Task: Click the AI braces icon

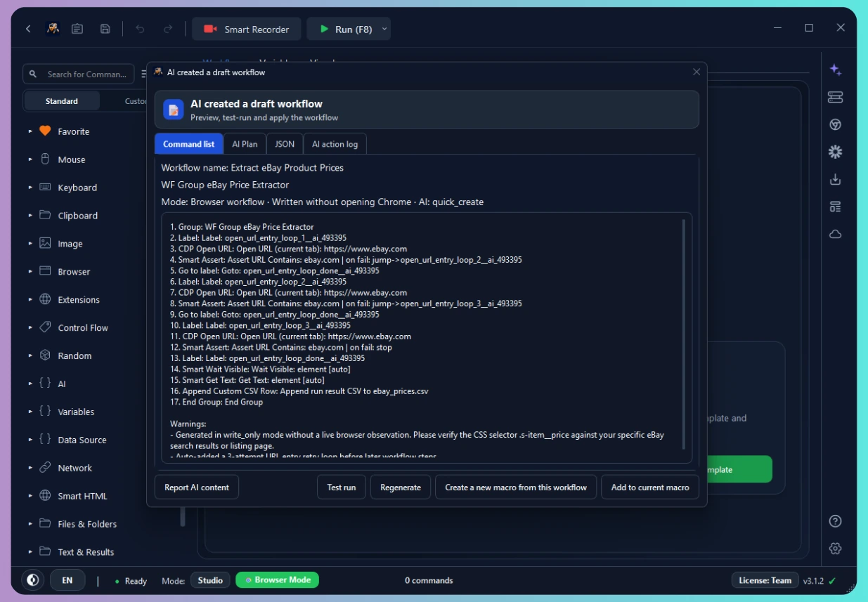Action: (x=45, y=384)
